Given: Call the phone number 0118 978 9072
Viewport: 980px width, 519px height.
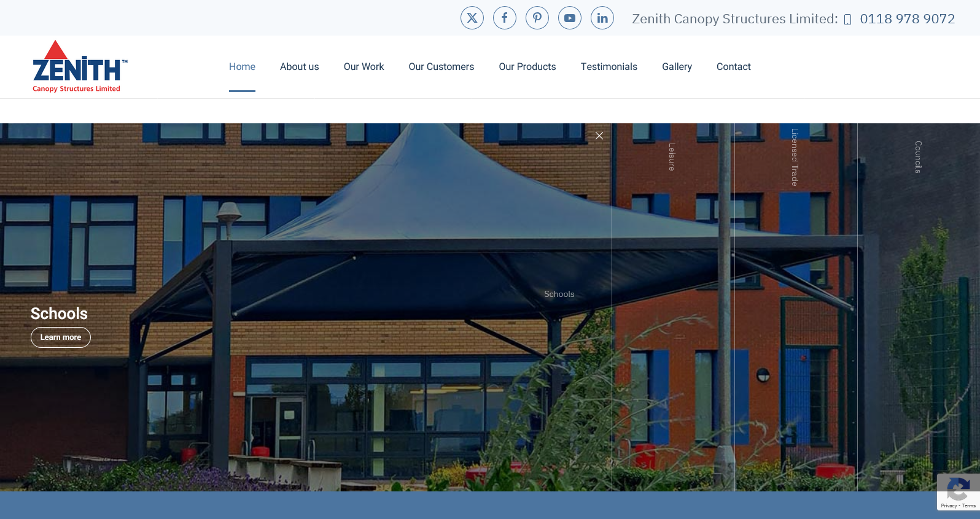Looking at the screenshot, I should 907,19.
